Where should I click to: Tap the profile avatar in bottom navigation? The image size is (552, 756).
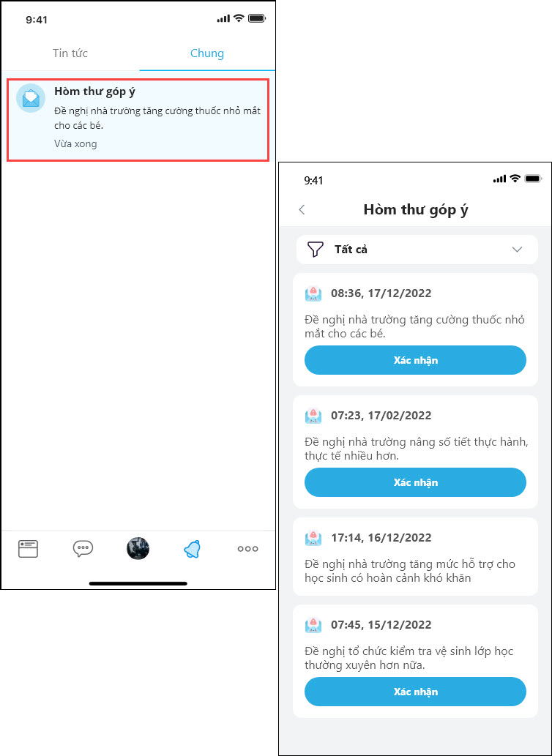point(138,549)
